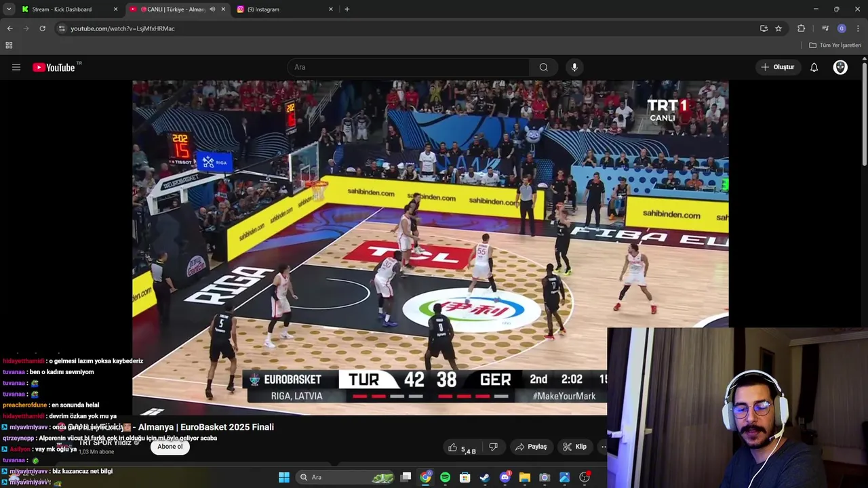Open File Explorer from the taskbar

[x=525, y=477]
